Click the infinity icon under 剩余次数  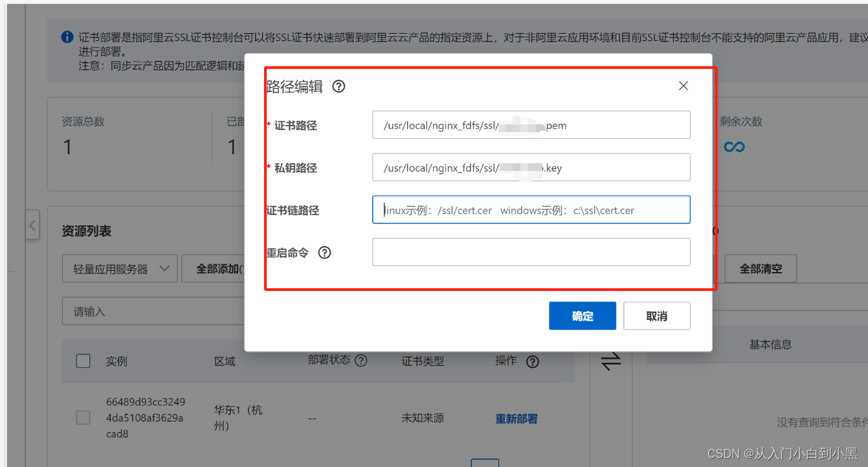[x=734, y=147]
